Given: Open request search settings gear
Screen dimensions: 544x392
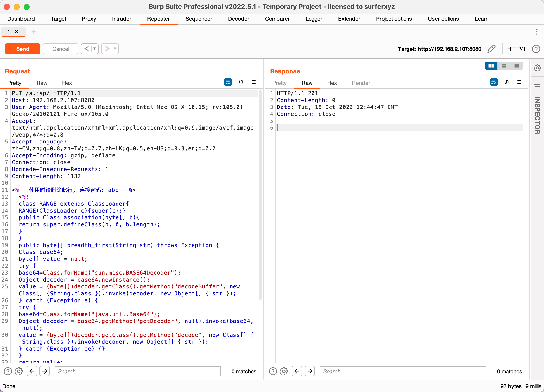Looking at the screenshot, I should [x=19, y=371].
